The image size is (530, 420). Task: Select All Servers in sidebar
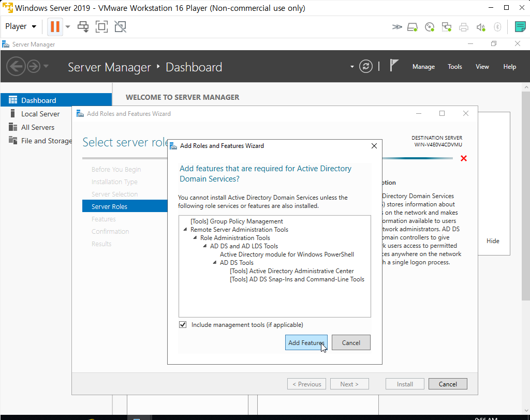37,127
